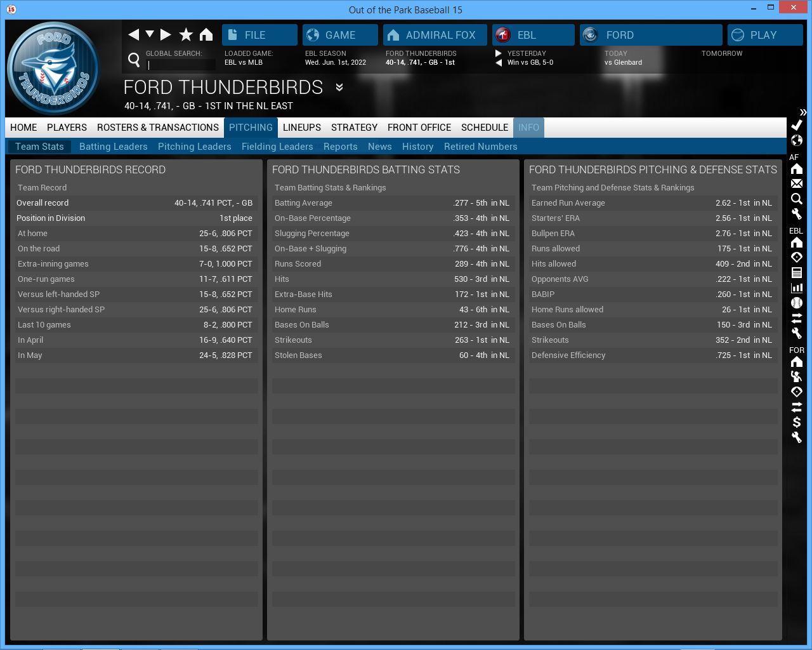Viewport: 812px width, 650px height.
Task: Expand the team name double-chevron dropdown
Action: [x=339, y=88]
